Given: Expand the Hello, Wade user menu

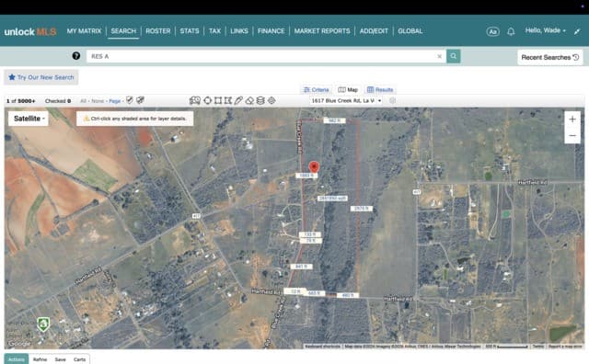Looking at the screenshot, I should pyautogui.click(x=545, y=30).
